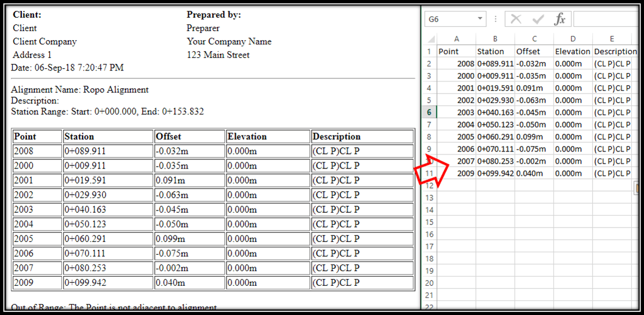Click Excel cell 0+089.911
This screenshot has height=315, width=644.
click(x=495, y=64)
